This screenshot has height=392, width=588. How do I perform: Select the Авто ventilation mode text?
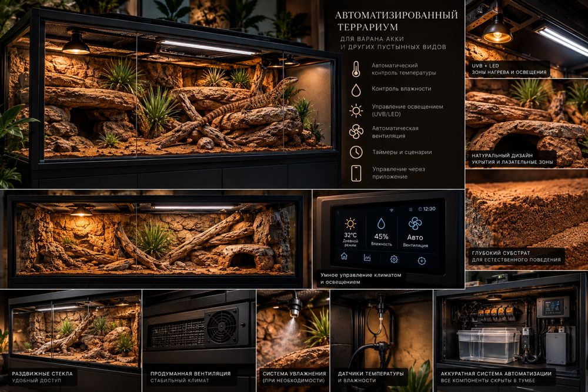[x=415, y=237]
